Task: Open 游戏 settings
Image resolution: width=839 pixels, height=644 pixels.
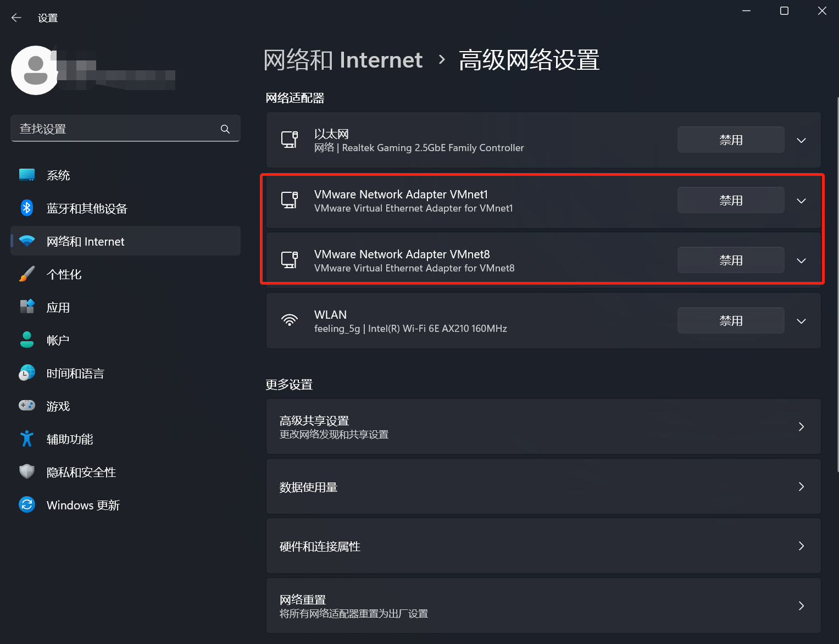Action: [x=126, y=406]
